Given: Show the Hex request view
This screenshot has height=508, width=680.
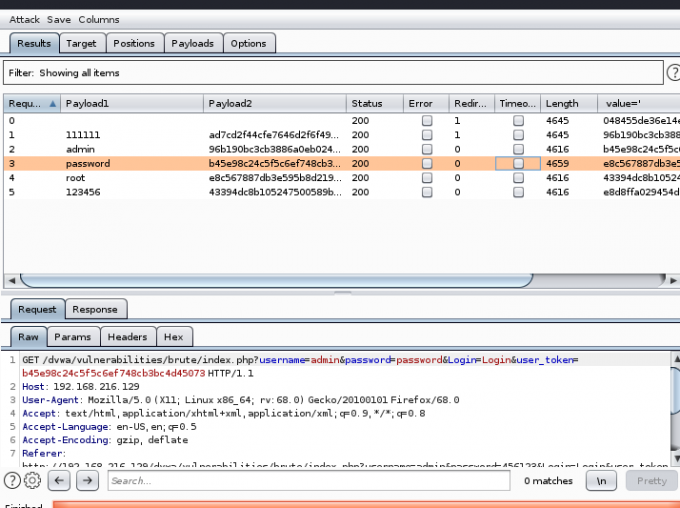Looking at the screenshot, I should (x=173, y=337).
